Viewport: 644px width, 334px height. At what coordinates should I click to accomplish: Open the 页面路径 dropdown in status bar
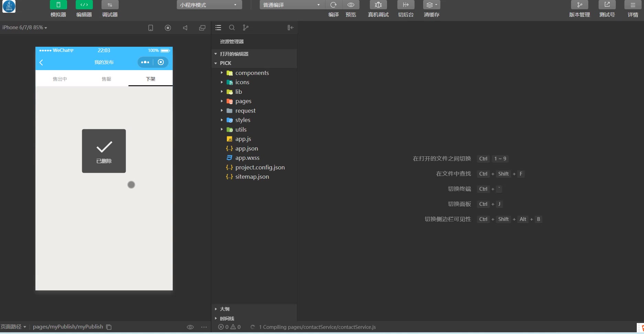[x=13, y=327]
